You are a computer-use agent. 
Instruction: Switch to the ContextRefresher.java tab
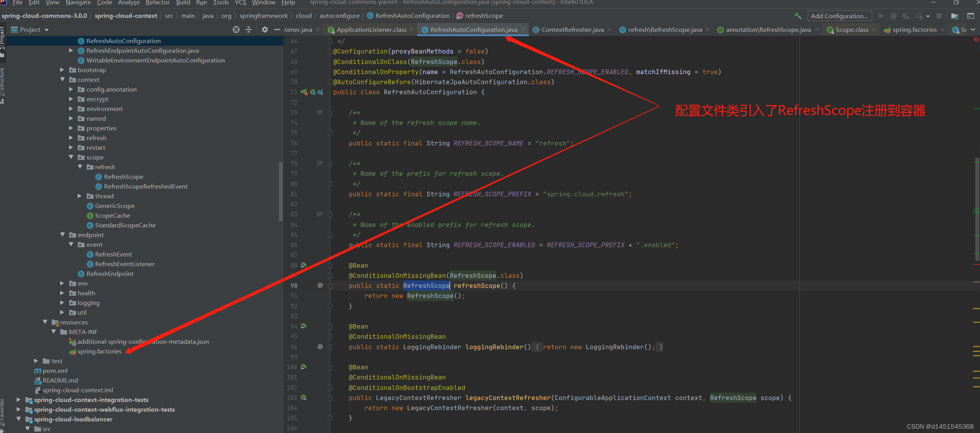[572, 29]
